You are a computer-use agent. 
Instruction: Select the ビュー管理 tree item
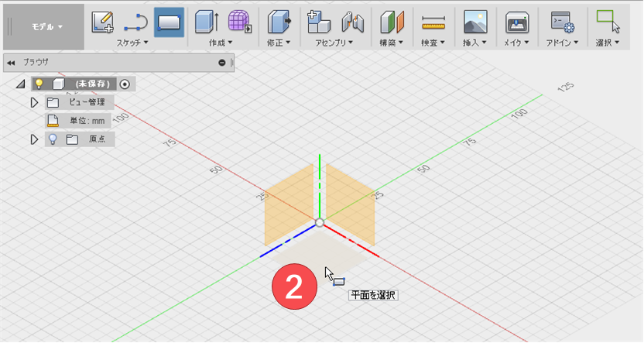[87, 102]
